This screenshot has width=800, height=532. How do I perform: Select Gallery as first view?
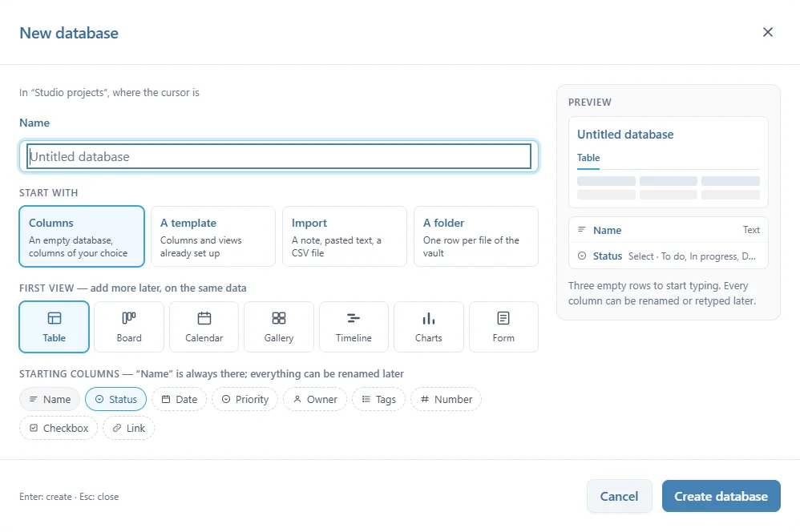coord(279,327)
